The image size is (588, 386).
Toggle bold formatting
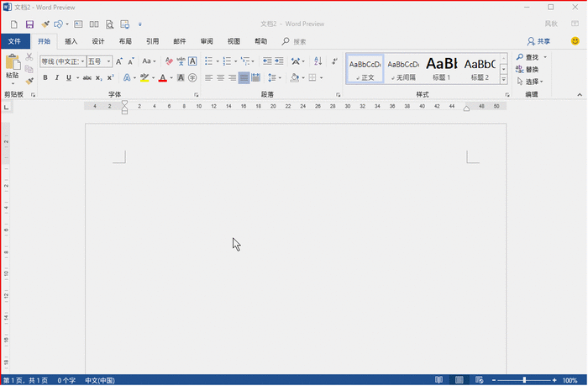point(45,77)
